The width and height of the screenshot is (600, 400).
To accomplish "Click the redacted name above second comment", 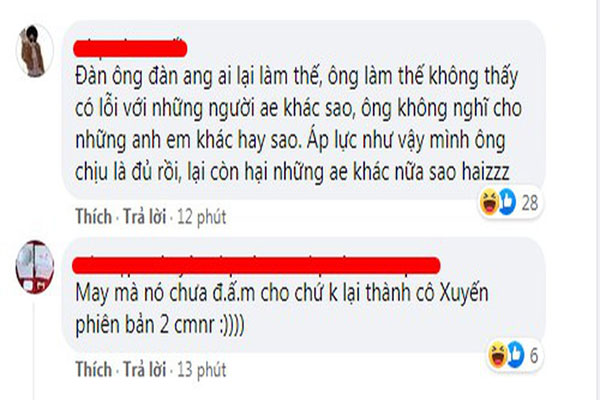I will tap(256, 265).
